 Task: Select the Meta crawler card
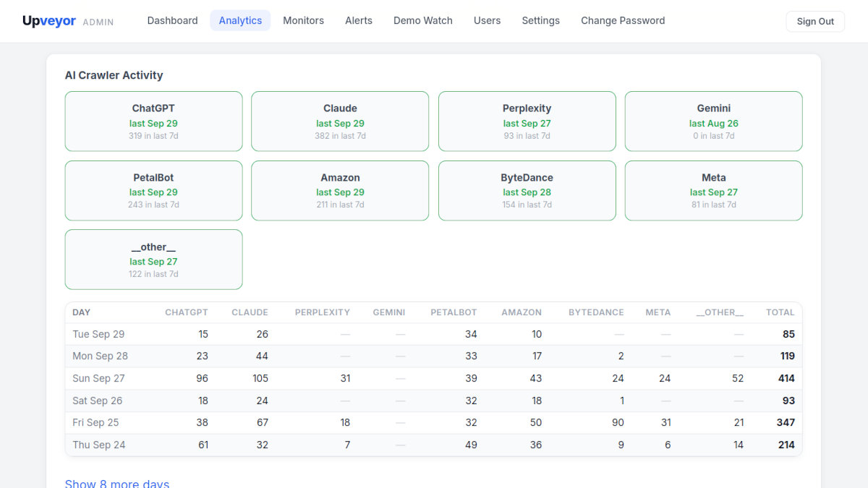coord(713,190)
